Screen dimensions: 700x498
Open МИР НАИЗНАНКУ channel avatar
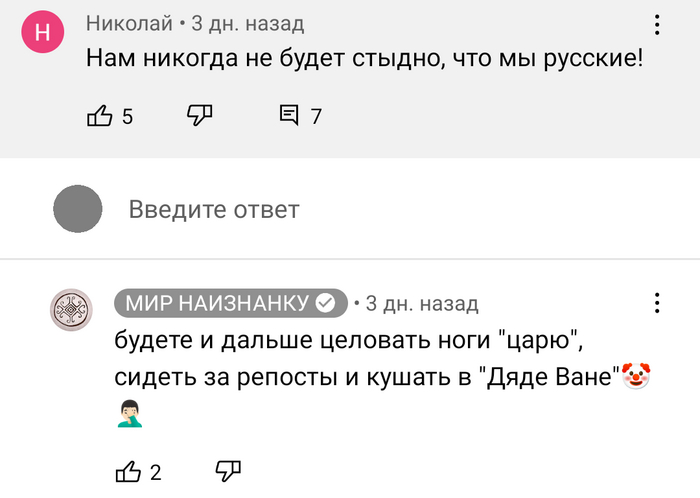tap(72, 311)
